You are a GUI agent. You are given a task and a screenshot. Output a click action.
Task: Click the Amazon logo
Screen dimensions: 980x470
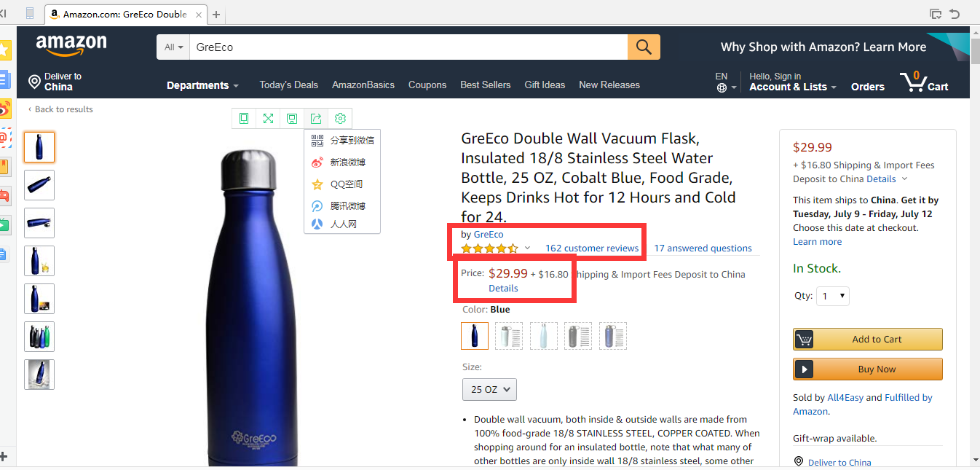pos(71,45)
